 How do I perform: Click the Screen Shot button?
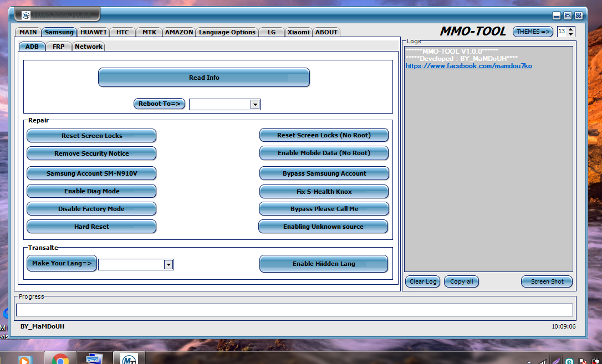547,281
